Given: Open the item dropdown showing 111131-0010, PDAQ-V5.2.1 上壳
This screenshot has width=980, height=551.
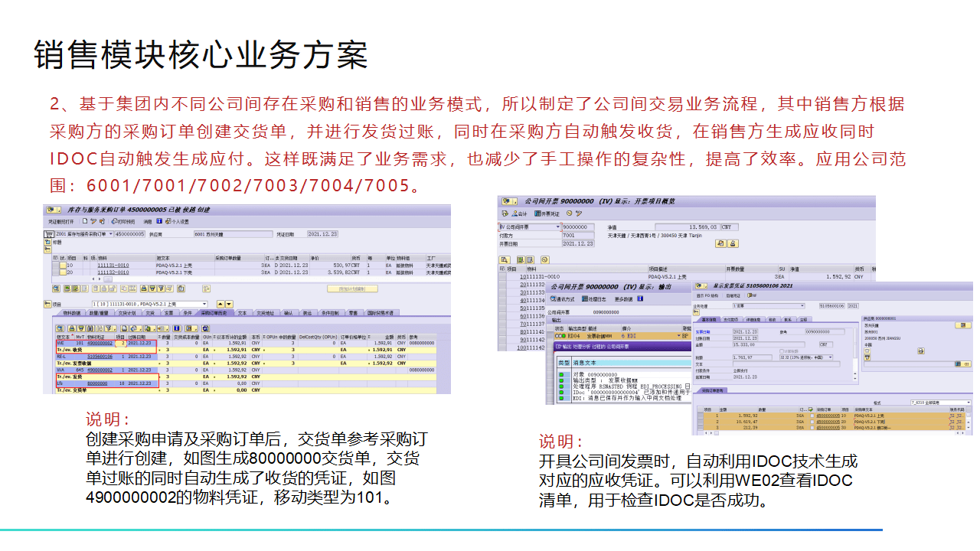Looking at the screenshot, I should (x=150, y=304).
